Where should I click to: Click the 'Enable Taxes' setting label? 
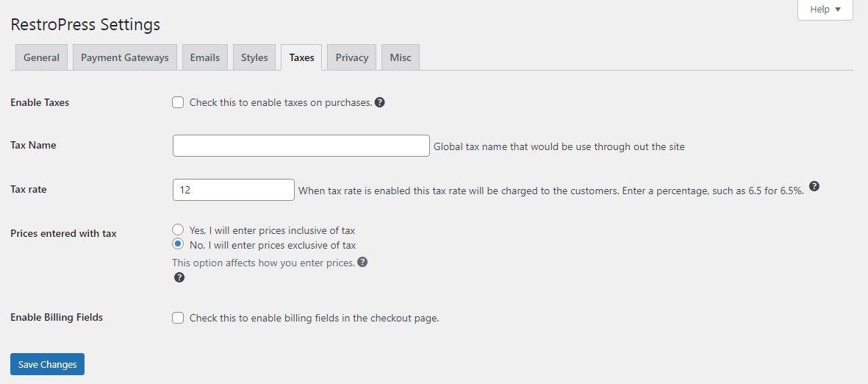click(40, 102)
